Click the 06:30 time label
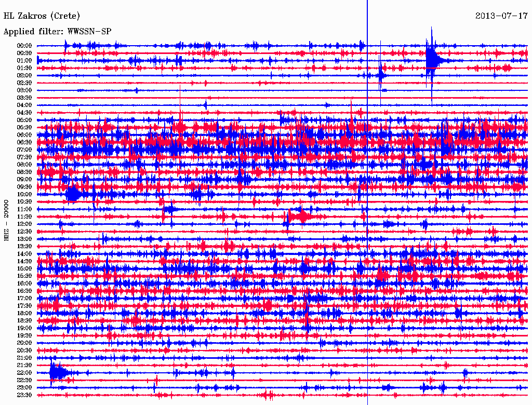The height and width of the screenshot is (405, 532). click(x=24, y=142)
